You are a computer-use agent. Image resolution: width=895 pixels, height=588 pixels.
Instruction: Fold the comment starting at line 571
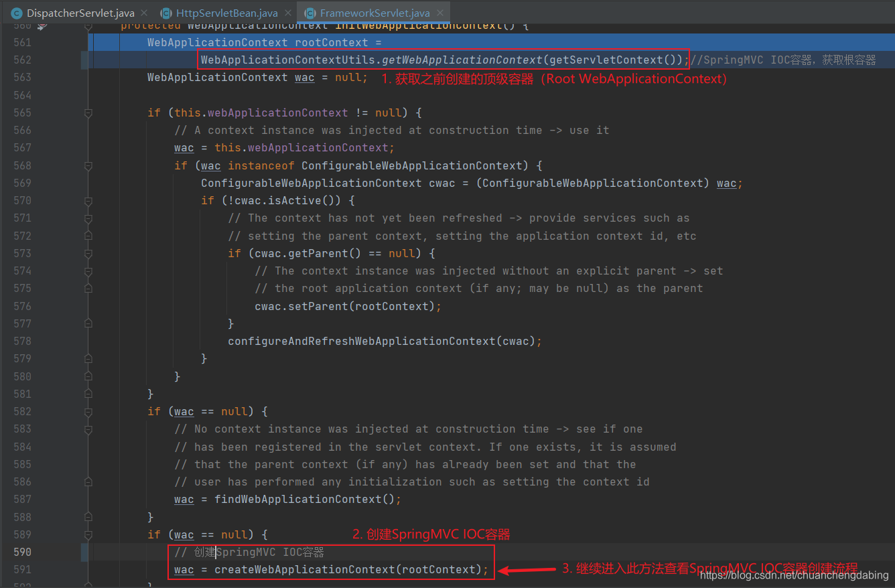(88, 218)
